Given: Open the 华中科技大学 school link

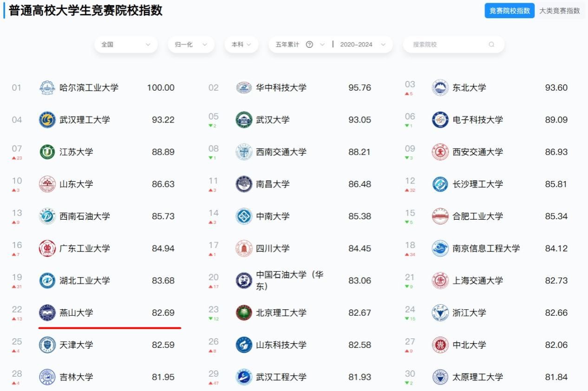Looking at the screenshot, I should coord(281,88).
